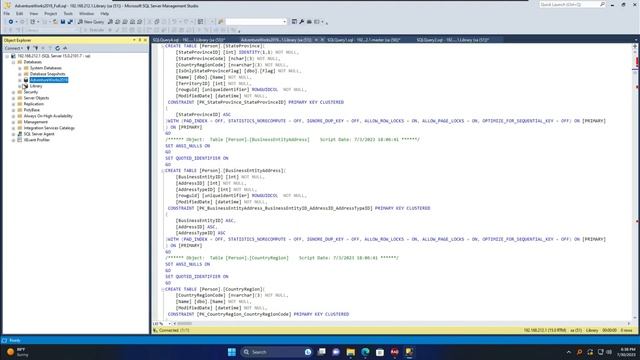This screenshot has height=360, width=640.
Task: Refresh the Object Explorer tree
Action: pyautogui.click(x=58, y=48)
